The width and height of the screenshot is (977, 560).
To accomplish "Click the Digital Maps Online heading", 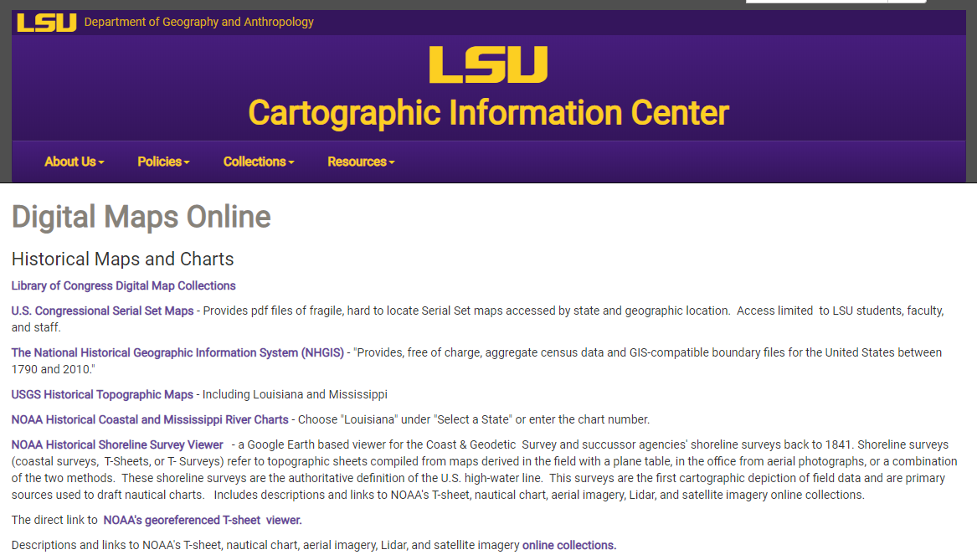I will [141, 217].
